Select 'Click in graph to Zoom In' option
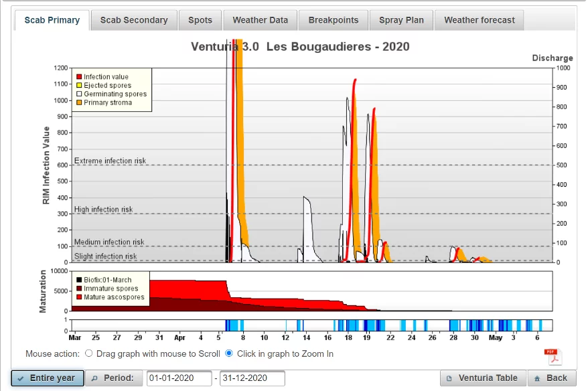Image resolution: width=588 pixels, height=391 pixels. [230, 354]
